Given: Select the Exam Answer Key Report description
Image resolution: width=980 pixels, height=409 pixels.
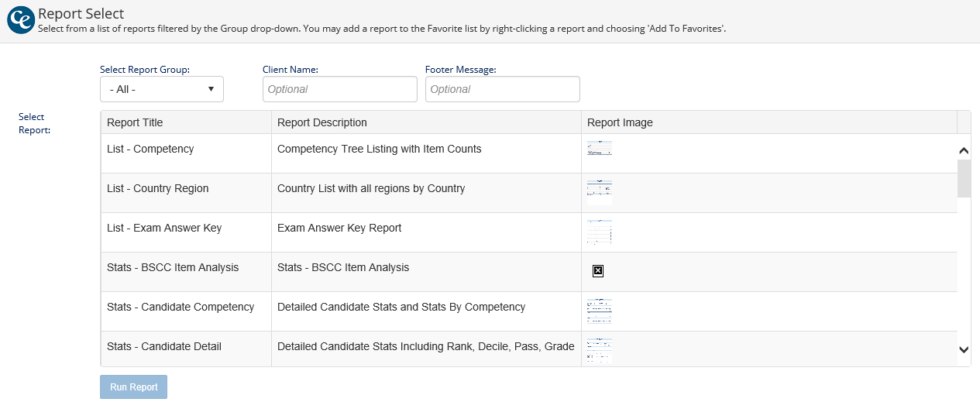Looking at the screenshot, I should (339, 228).
